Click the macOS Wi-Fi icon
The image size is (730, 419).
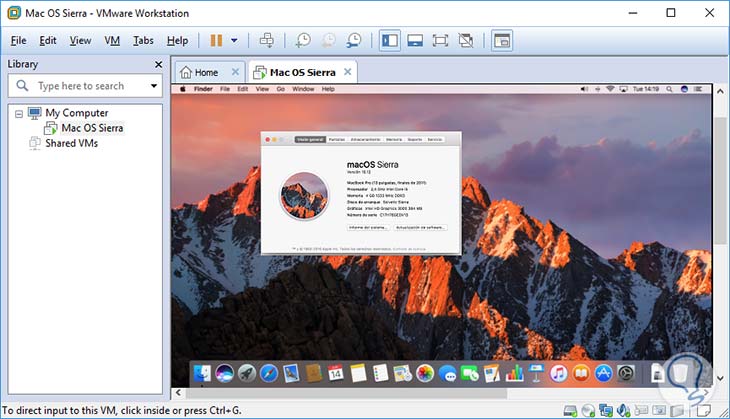coord(610,89)
